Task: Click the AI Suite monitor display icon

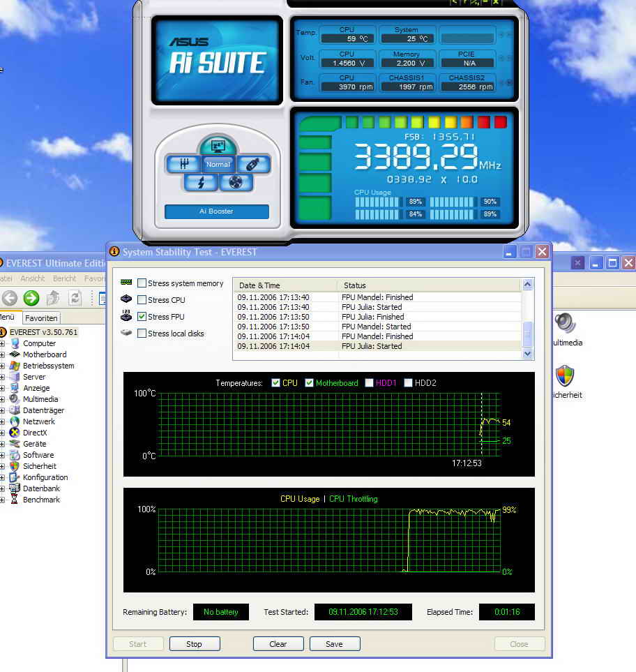Action: pyautogui.click(x=218, y=145)
